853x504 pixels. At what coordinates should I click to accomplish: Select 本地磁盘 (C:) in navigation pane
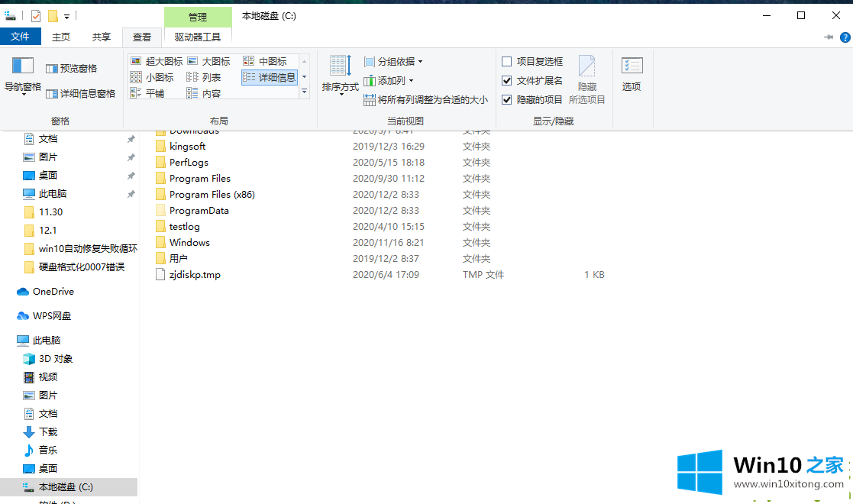tap(66, 487)
